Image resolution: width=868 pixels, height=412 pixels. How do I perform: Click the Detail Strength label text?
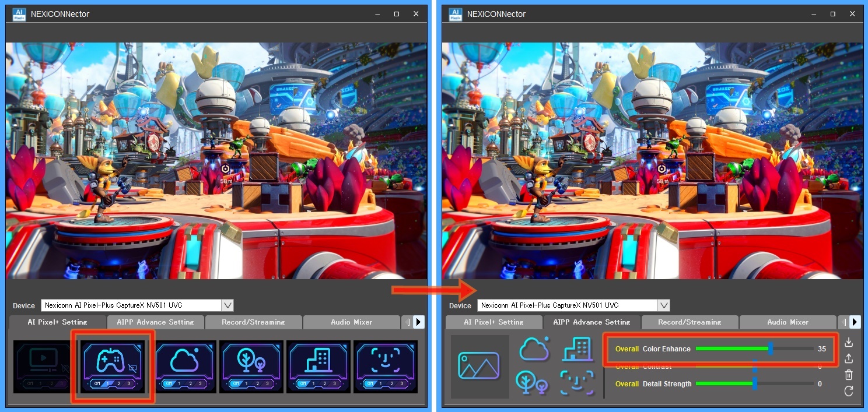tap(667, 384)
